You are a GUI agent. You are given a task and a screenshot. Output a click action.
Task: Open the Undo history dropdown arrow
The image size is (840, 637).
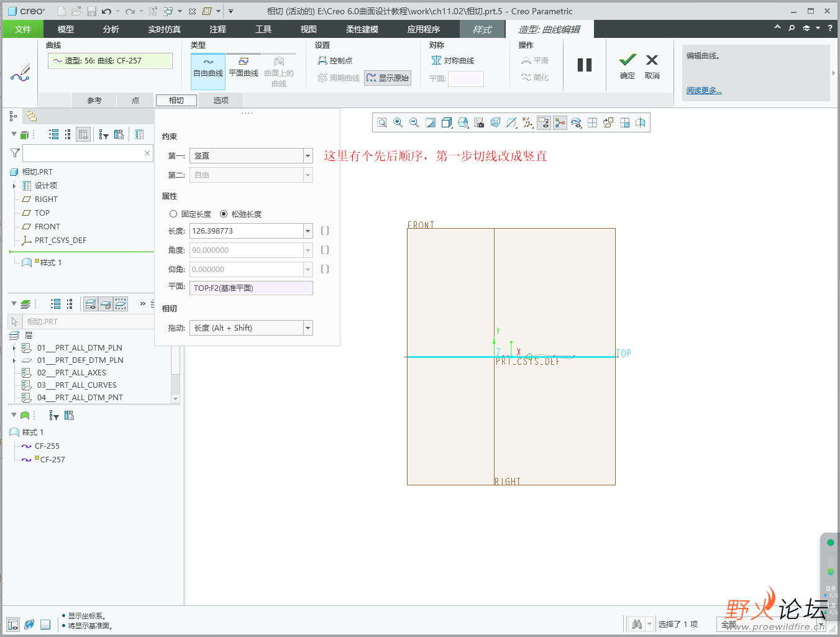118,11
